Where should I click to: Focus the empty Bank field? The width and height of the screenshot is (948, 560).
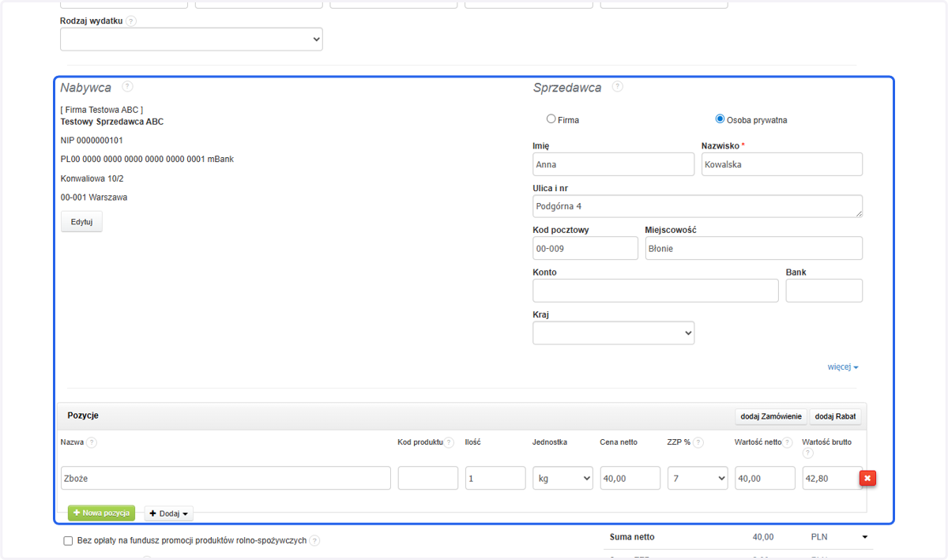(x=824, y=291)
